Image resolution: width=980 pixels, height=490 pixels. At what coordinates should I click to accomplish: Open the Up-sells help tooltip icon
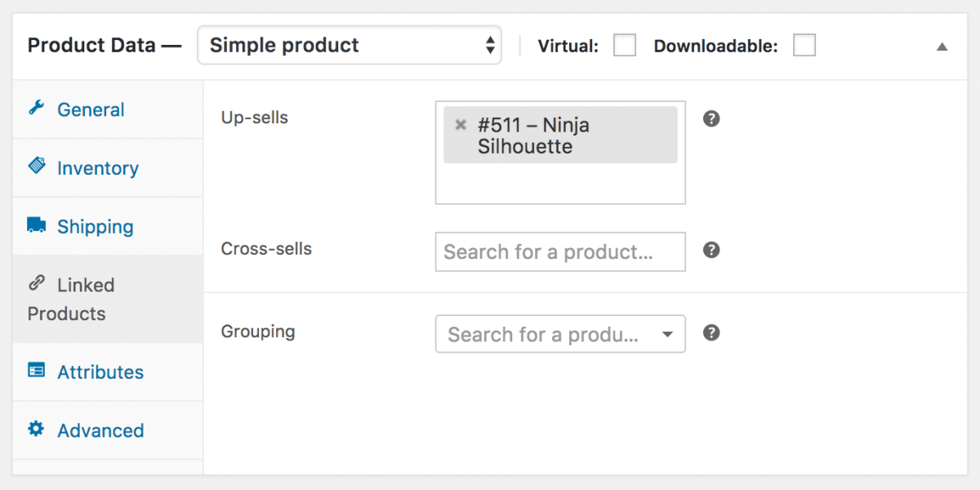point(710,118)
